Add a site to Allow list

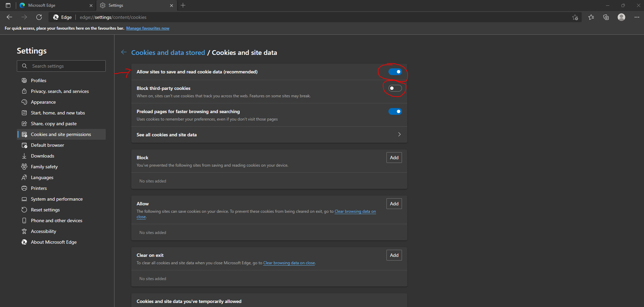(394, 204)
